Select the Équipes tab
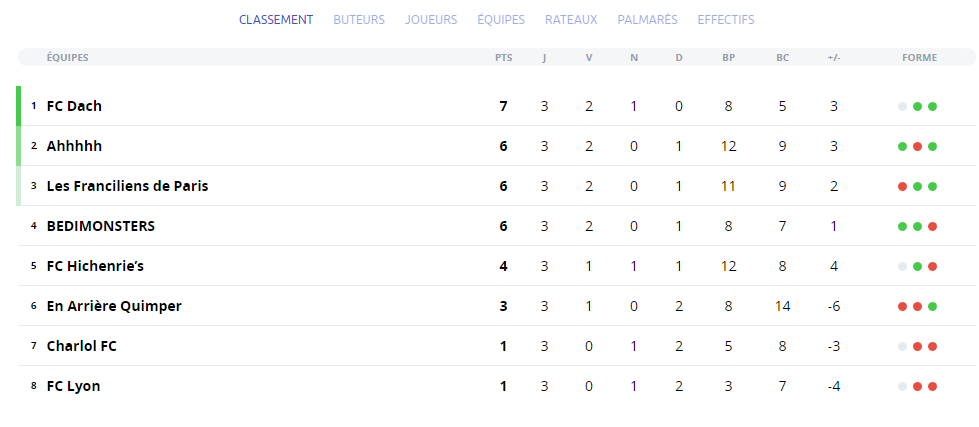This screenshot has width=979, height=427. click(x=501, y=20)
